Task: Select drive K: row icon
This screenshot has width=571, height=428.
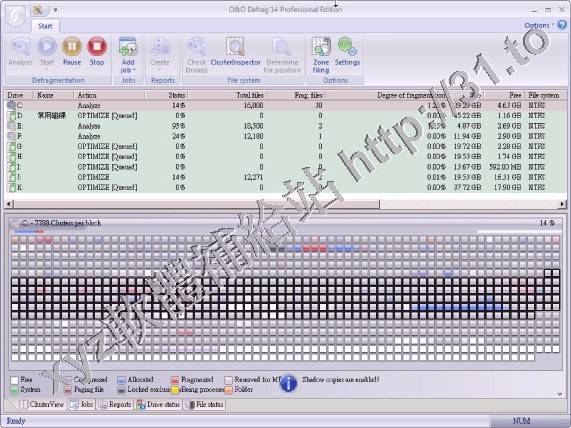Action: pyautogui.click(x=12, y=187)
